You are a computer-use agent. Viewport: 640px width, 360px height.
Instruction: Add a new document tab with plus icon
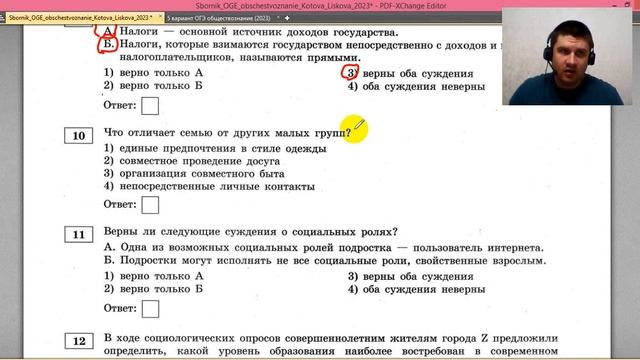click(x=287, y=18)
